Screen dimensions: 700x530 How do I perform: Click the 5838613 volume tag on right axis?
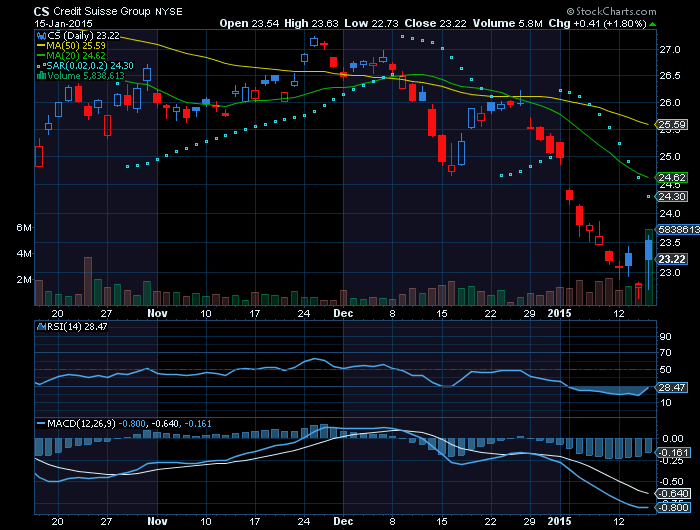[x=678, y=230]
